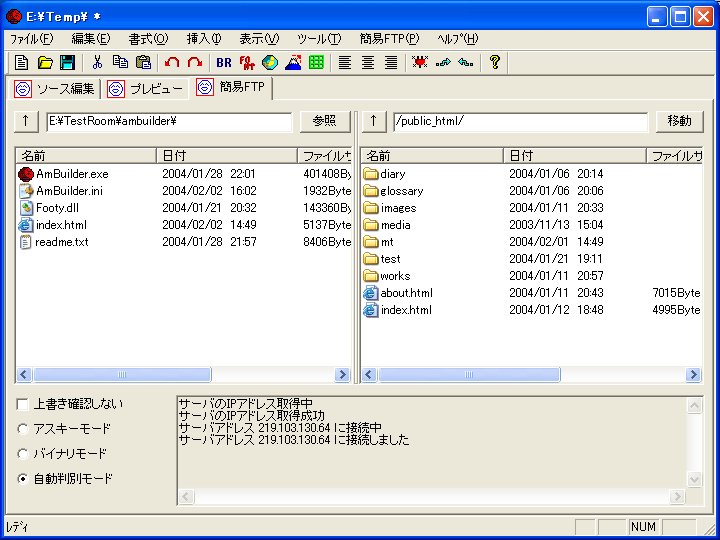720x540 pixels.
Task: Open ツール(T) menu
Action: tap(319, 39)
